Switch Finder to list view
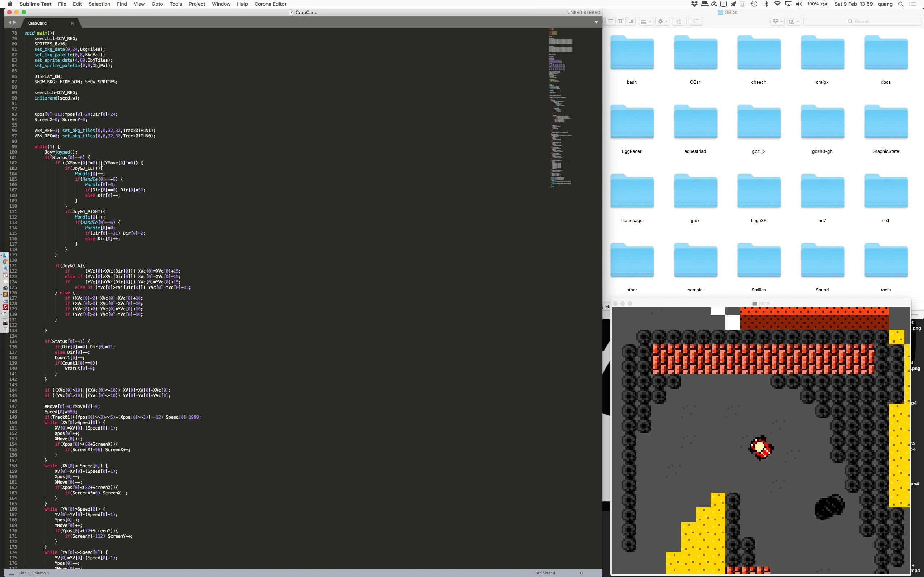 (x=611, y=21)
